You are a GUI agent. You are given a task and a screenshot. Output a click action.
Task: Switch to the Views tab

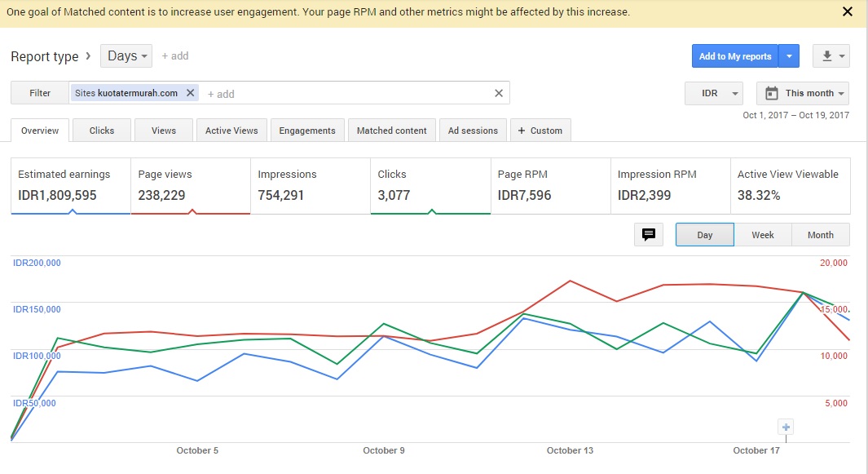(x=164, y=131)
